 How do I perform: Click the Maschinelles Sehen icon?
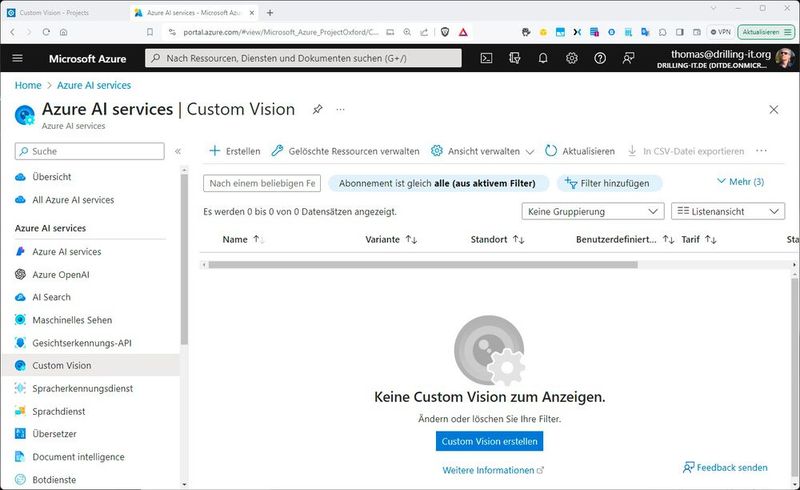[x=20, y=320]
